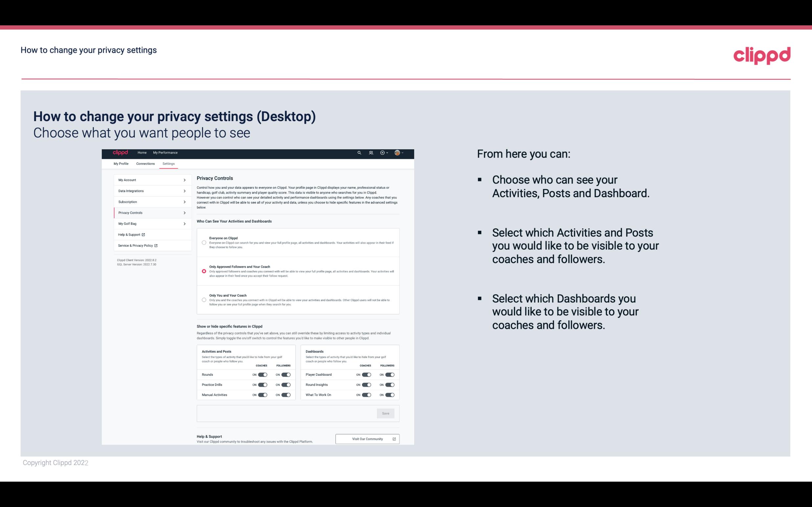Open the Connections tab in profile navigation
This screenshot has width=812, height=507.
(145, 163)
